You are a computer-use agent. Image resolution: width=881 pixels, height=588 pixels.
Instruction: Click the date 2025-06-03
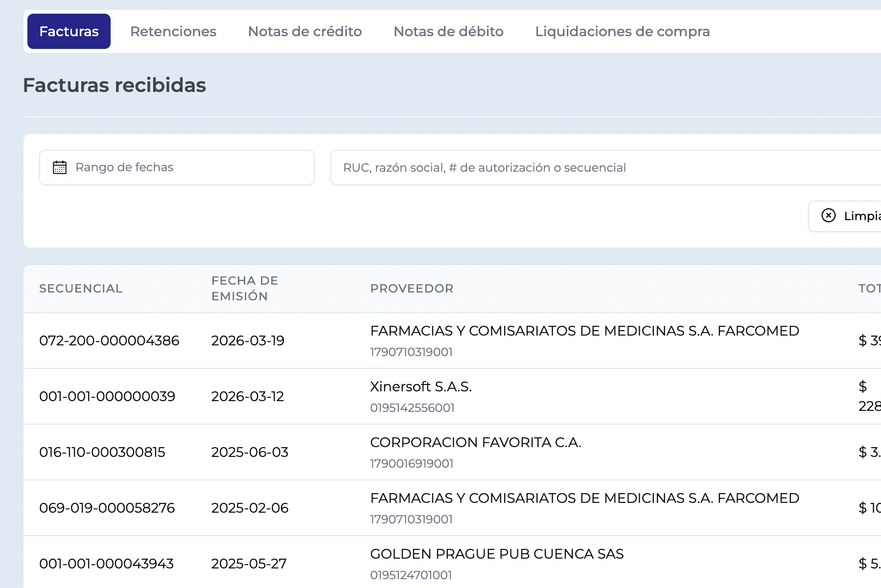250,452
